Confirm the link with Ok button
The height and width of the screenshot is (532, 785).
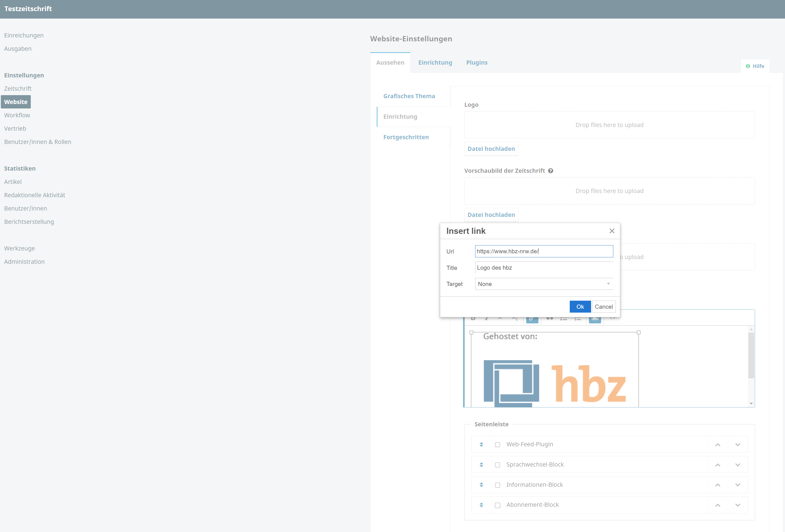580,307
